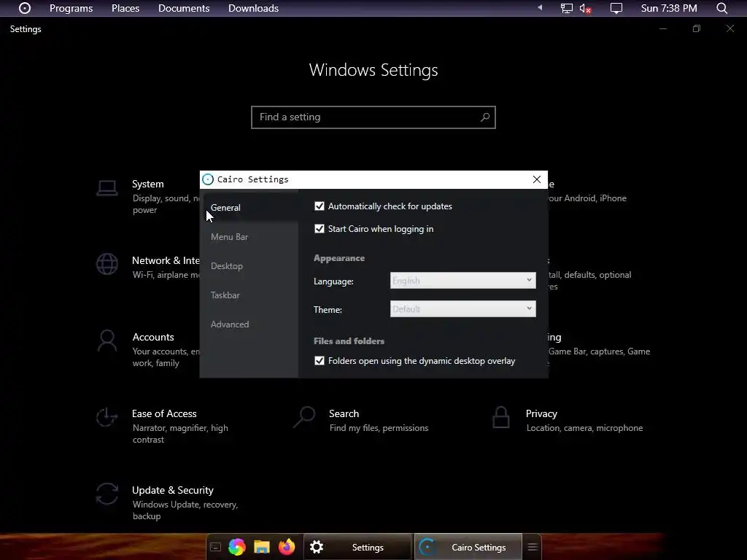This screenshot has width=747, height=560.
Task: Click the muted volume tray icon
Action: 586,8
